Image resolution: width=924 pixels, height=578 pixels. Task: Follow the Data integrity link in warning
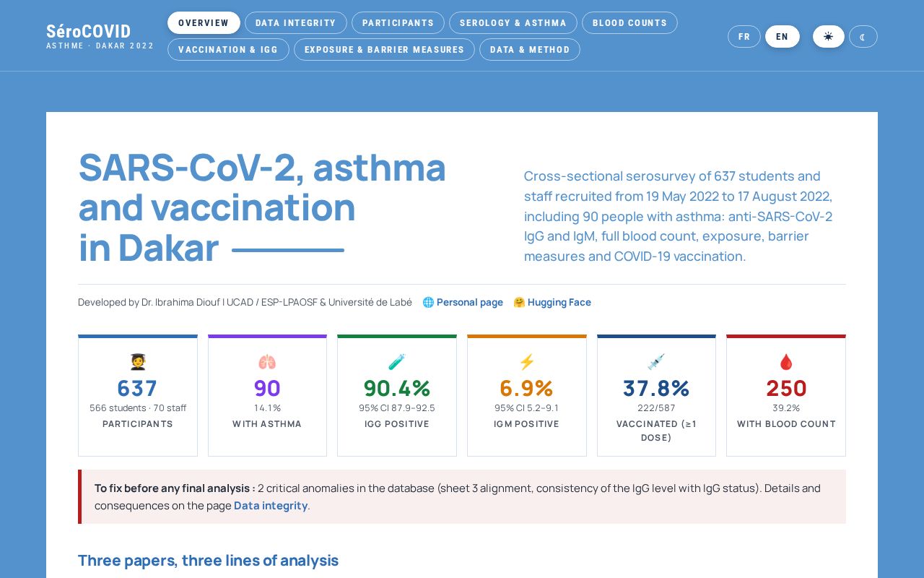[x=271, y=506]
